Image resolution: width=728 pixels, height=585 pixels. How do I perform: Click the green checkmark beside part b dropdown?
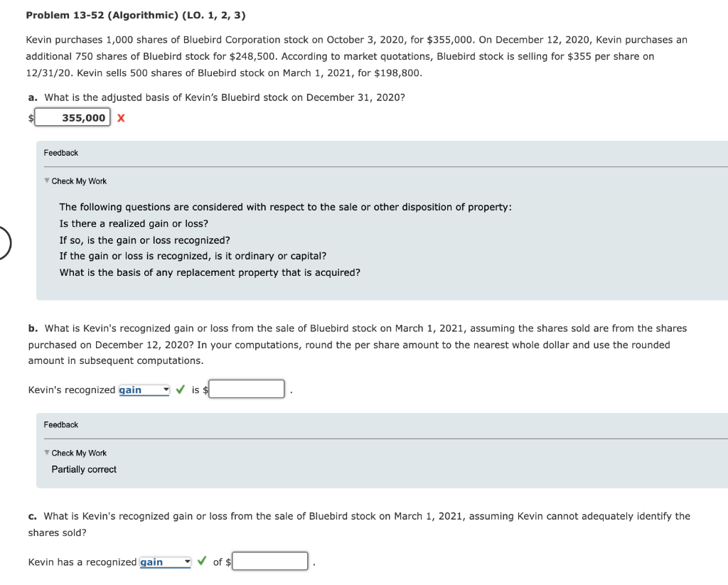coord(180,389)
